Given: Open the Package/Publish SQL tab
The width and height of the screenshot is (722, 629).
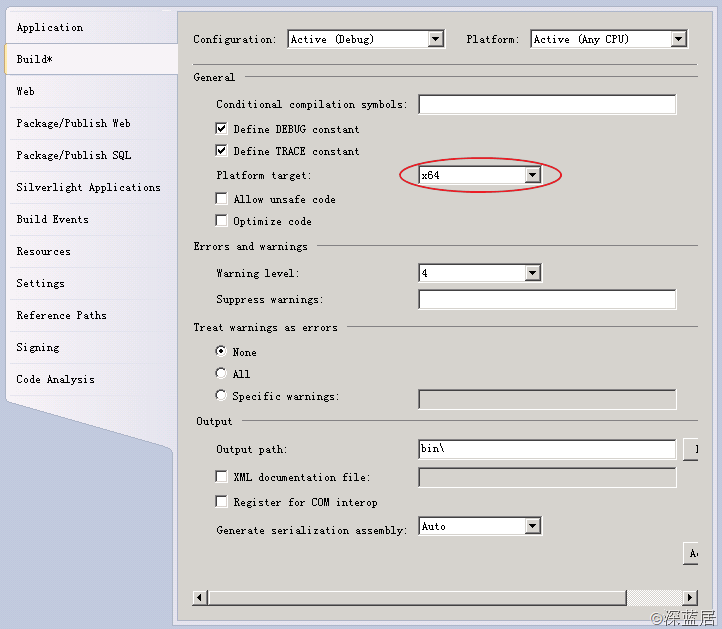Looking at the screenshot, I should tap(92, 156).
